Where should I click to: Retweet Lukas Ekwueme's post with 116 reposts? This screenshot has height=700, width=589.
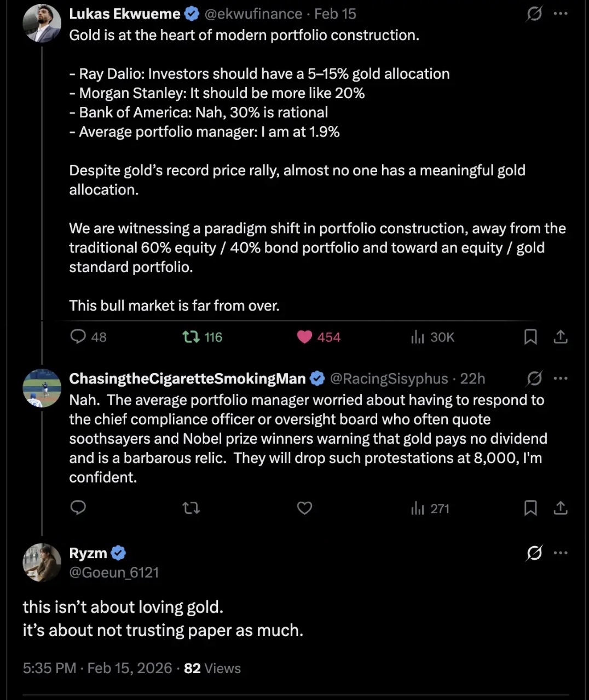point(191,337)
